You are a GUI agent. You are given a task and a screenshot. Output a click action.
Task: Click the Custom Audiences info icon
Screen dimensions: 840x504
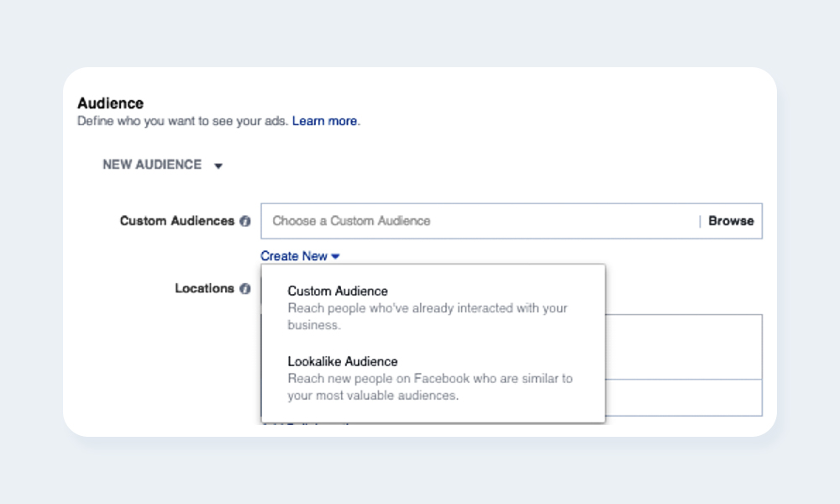(x=244, y=221)
